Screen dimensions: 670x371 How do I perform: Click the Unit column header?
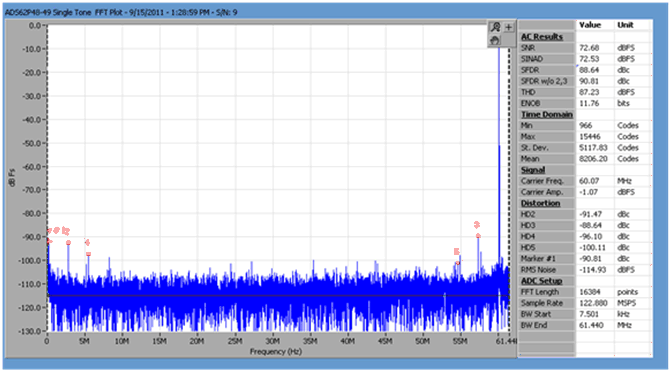[625, 25]
